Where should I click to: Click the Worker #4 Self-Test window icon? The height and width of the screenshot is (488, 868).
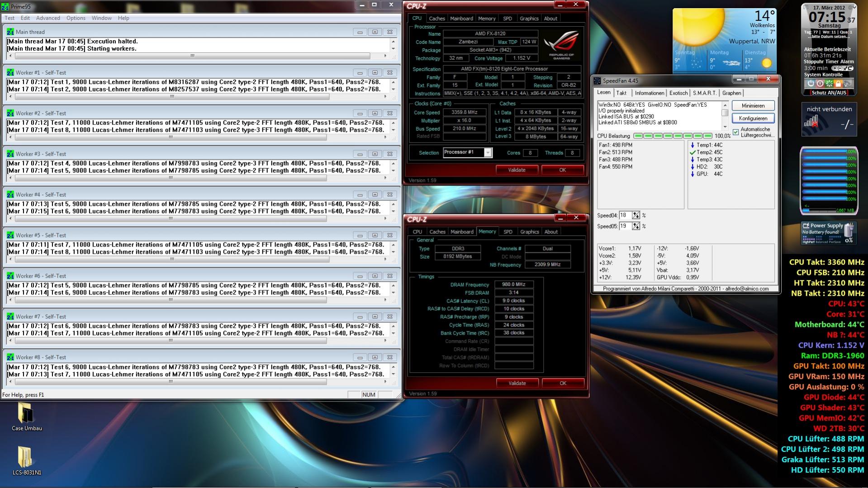(x=10, y=194)
